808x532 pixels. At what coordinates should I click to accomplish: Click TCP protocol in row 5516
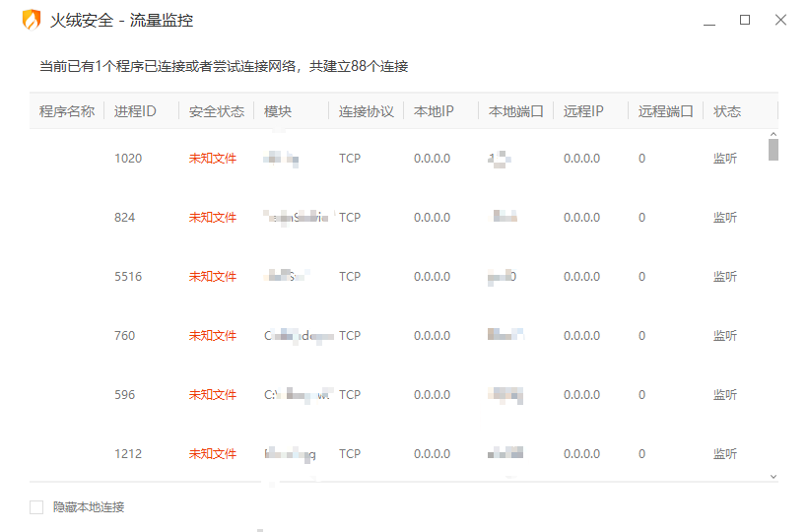click(x=350, y=277)
